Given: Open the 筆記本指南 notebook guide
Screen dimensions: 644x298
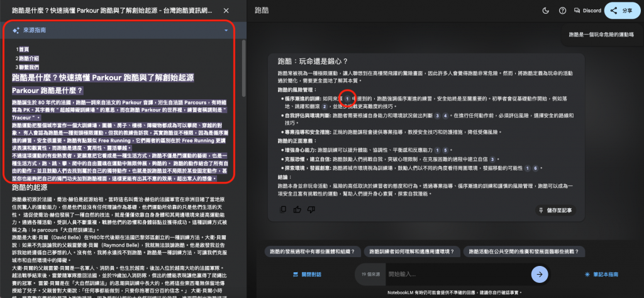Looking at the screenshot, I should 602,274.
